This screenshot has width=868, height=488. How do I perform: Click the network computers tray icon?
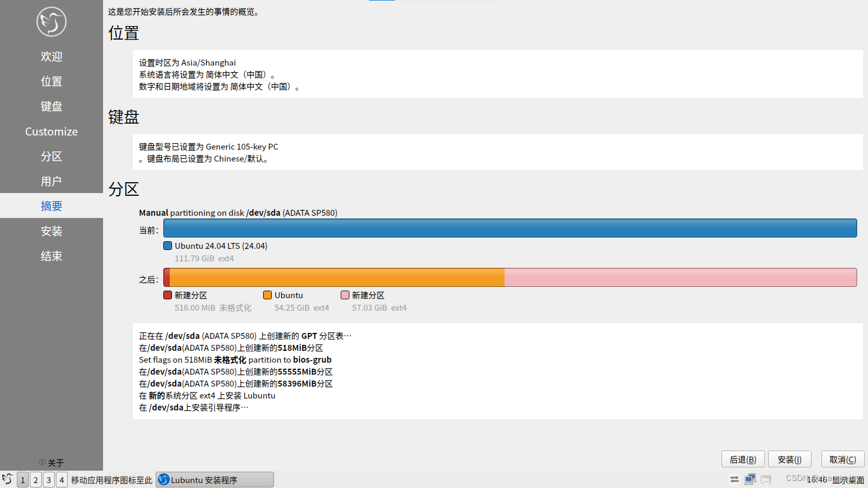(x=750, y=479)
